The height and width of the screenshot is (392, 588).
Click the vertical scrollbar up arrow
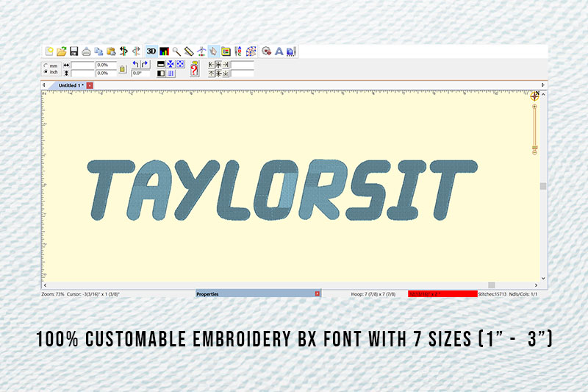coord(543,95)
